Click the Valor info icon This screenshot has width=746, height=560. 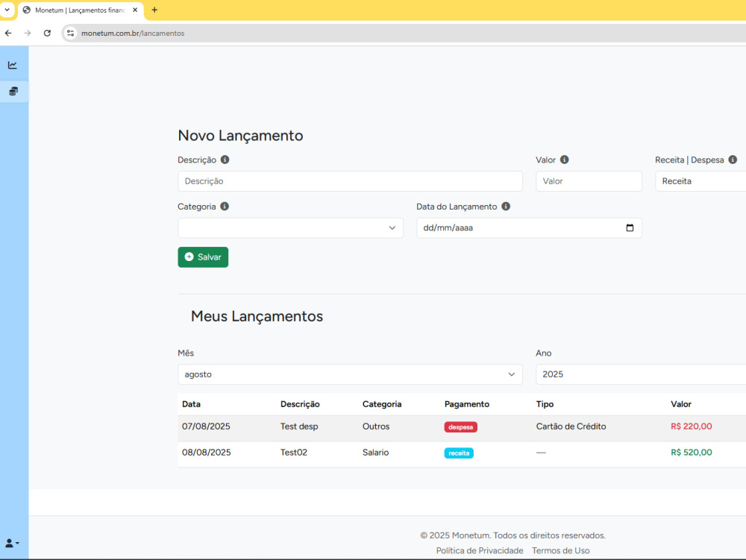564,160
